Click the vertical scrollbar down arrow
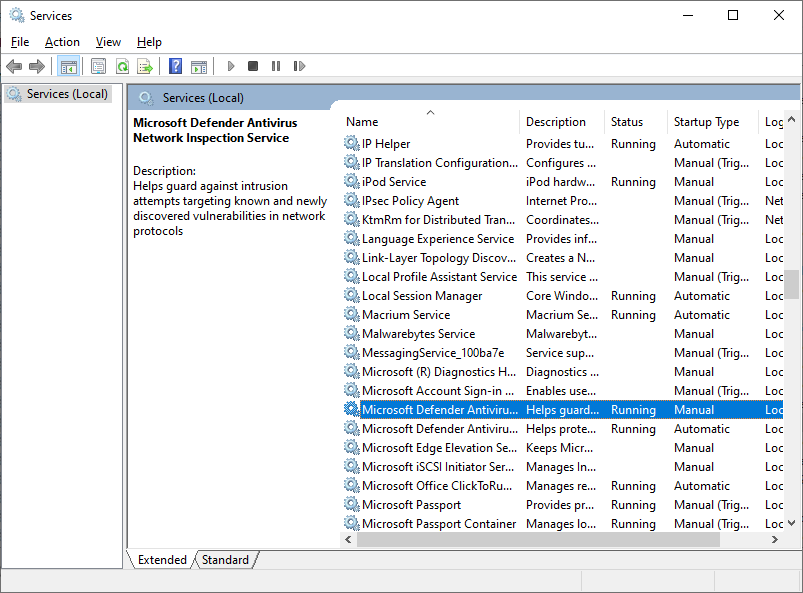This screenshot has width=803, height=593. [792, 522]
